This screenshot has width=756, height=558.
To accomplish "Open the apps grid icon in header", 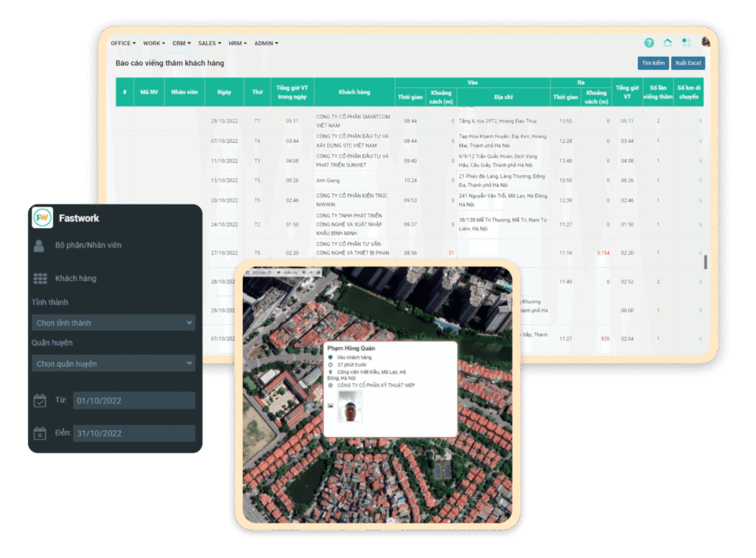I will tap(687, 43).
